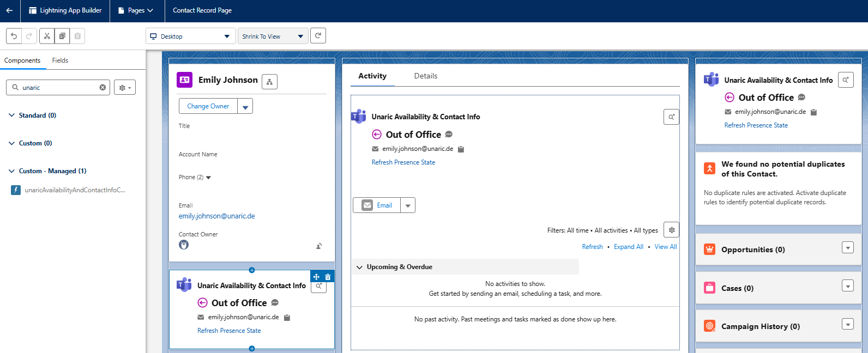Collapse the Custom - Managed section
868x353 pixels.
(x=11, y=171)
